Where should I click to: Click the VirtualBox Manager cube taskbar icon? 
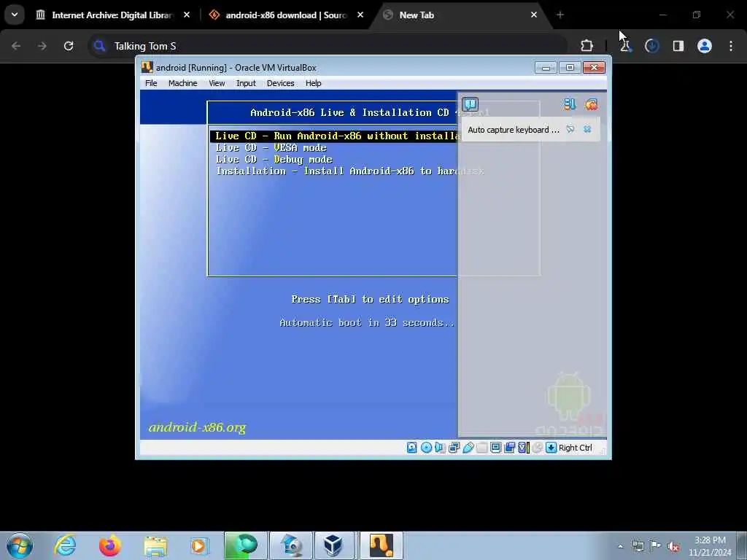click(333, 545)
